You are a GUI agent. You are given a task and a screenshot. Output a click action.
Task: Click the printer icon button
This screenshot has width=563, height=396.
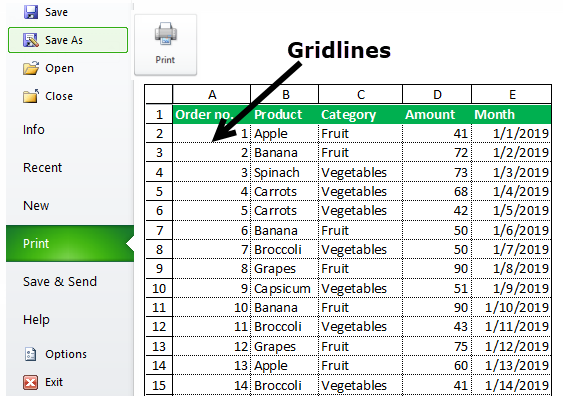(x=166, y=45)
